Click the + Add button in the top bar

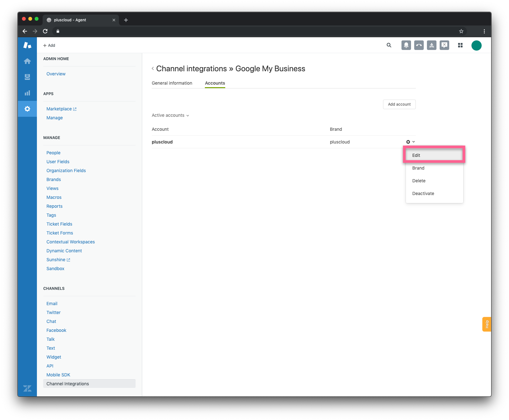coord(49,45)
